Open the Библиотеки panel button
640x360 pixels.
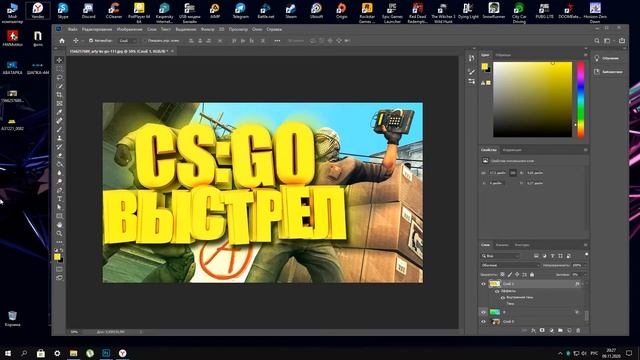point(608,72)
